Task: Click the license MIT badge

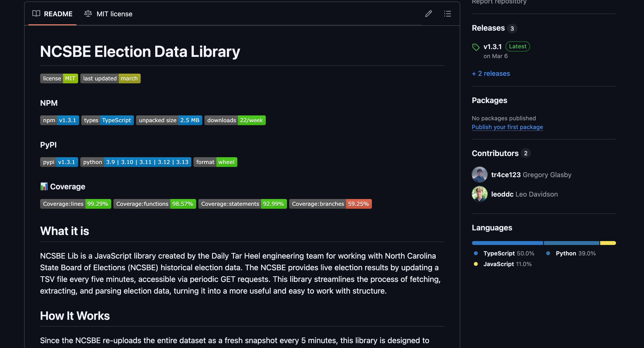Action: coord(59,78)
